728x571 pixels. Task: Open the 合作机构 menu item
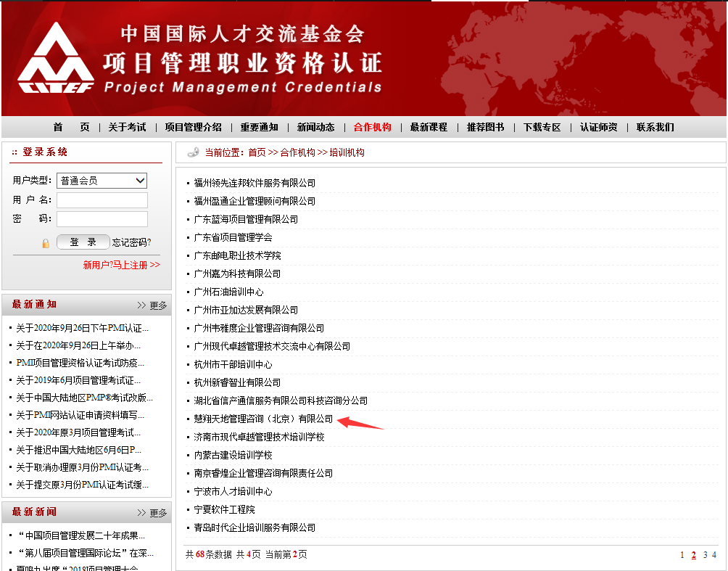(372, 127)
